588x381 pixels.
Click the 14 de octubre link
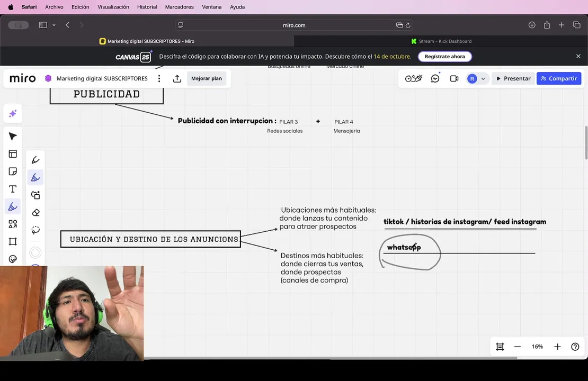392,57
